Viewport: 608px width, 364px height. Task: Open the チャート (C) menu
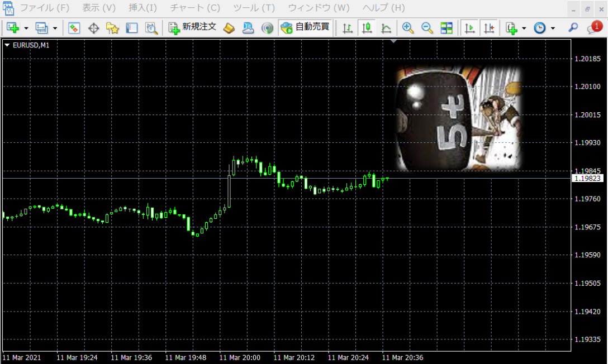point(195,8)
